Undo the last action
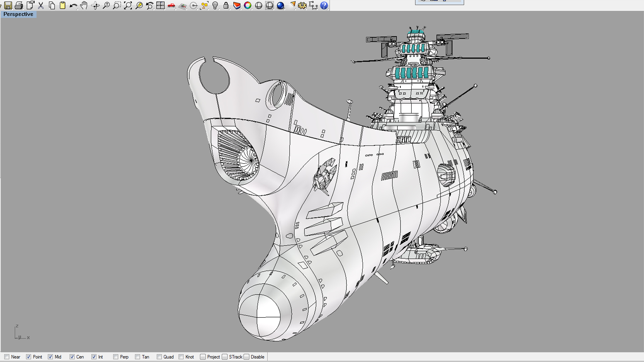The width and height of the screenshot is (644, 362). [x=73, y=5]
